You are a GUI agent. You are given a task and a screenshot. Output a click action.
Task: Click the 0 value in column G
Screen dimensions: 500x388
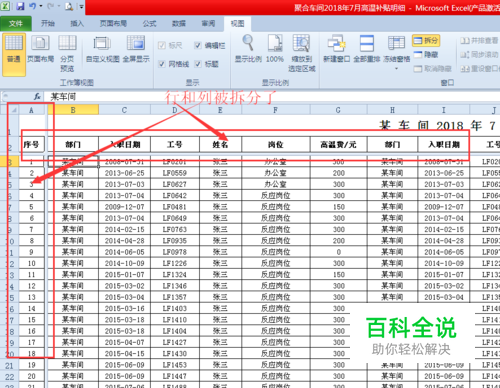tap(338, 252)
